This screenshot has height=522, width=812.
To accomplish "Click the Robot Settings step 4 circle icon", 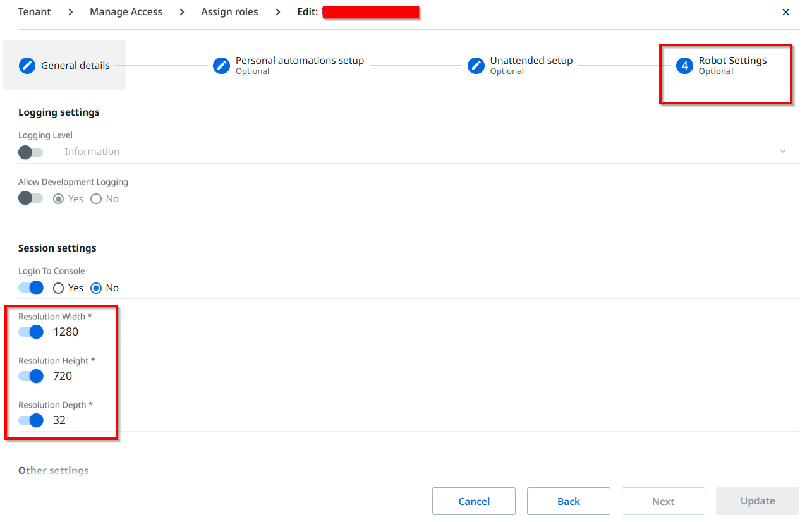I will point(685,65).
